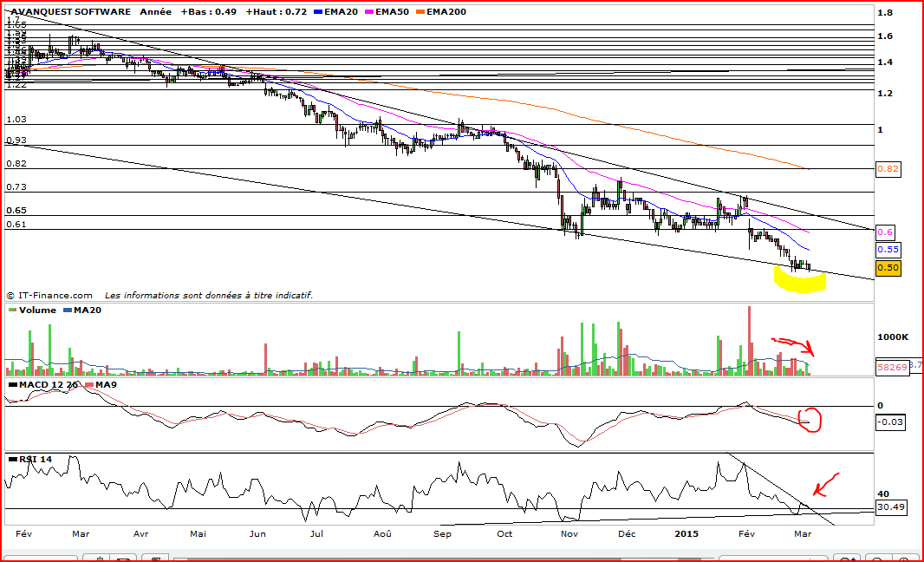Screen dimensions: 924x562
Task: Select the MA20 volume legend entry
Action: point(81,310)
